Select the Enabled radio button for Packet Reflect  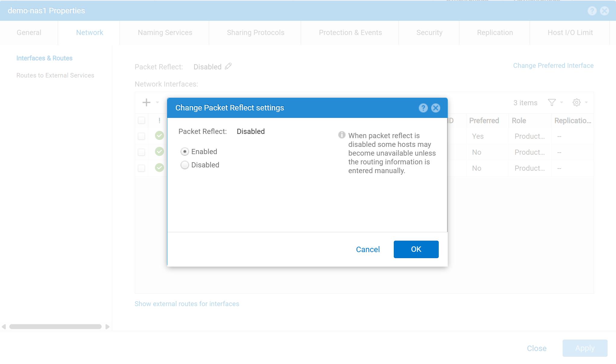click(185, 151)
